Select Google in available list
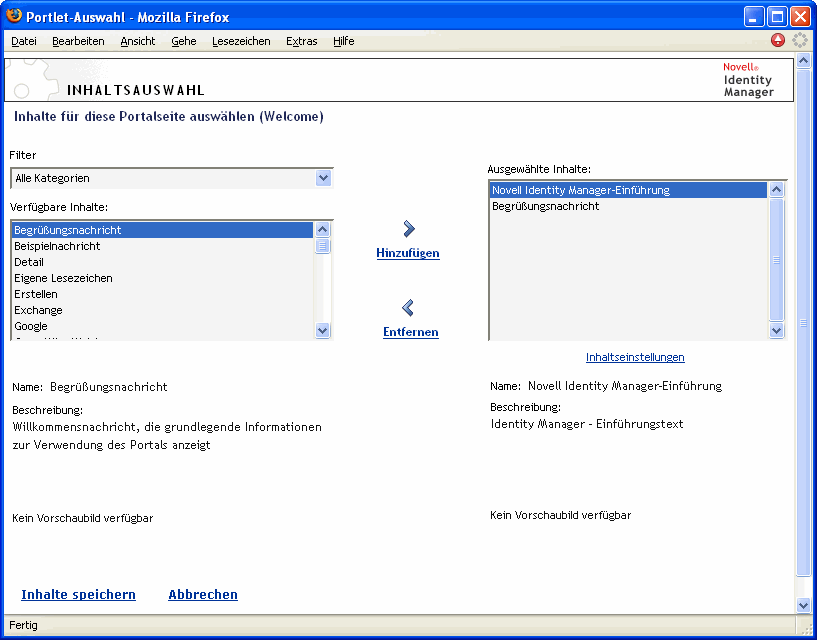Screen dimensions: 817x640 point(163,326)
